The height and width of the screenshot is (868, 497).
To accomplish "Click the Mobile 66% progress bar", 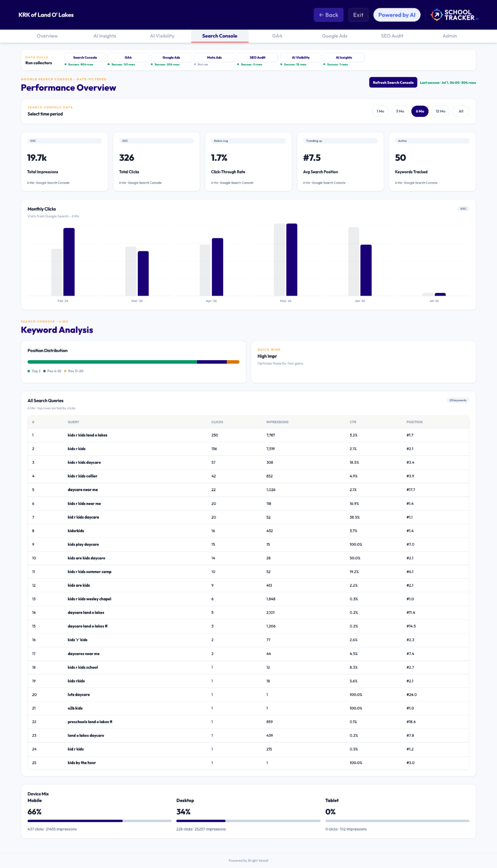I will (99, 821).
